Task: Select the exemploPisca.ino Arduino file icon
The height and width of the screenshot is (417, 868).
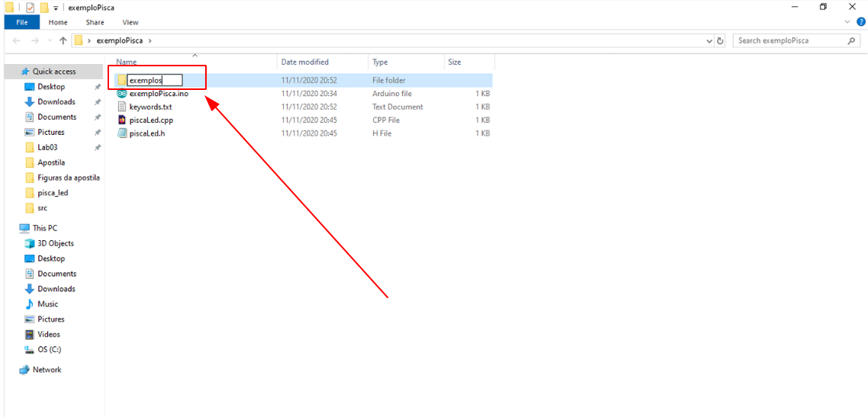Action: pyautogui.click(x=122, y=94)
